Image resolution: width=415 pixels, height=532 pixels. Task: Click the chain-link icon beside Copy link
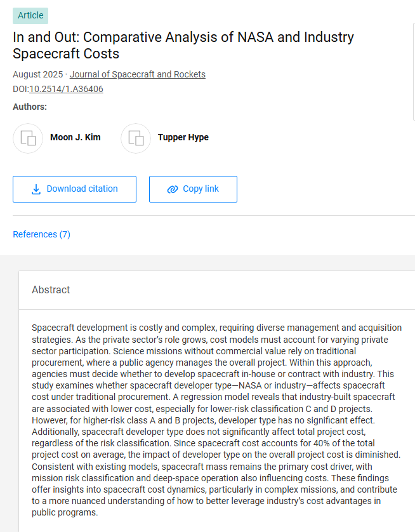tap(173, 189)
